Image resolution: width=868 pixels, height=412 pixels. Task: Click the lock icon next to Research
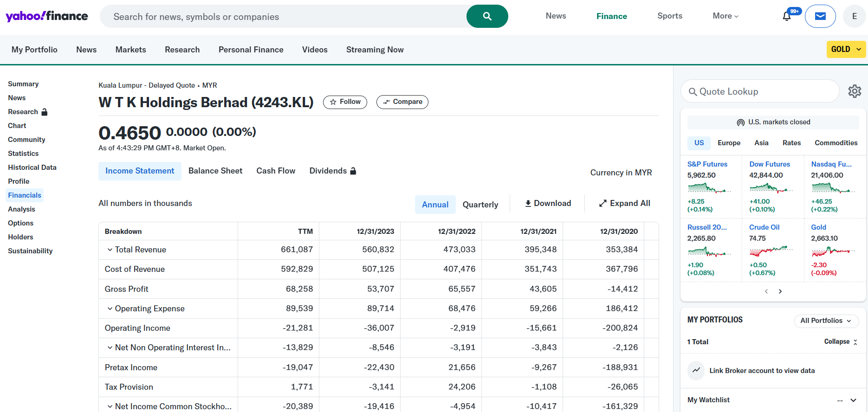45,112
